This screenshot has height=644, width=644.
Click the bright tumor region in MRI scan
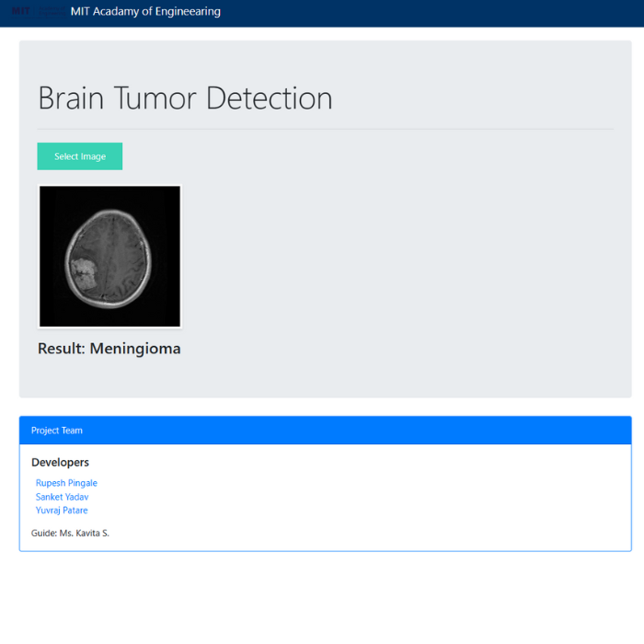coord(85,274)
